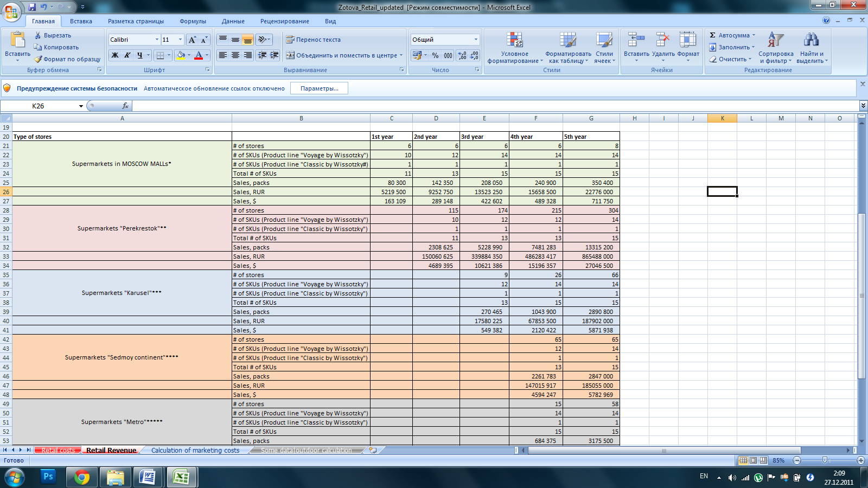The width and height of the screenshot is (868, 488).
Task: Align cell text left
Action: (x=223, y=55)
